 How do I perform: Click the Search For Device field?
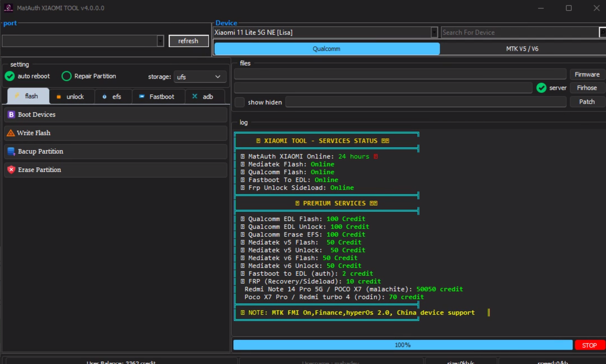[x=520, y=32]
